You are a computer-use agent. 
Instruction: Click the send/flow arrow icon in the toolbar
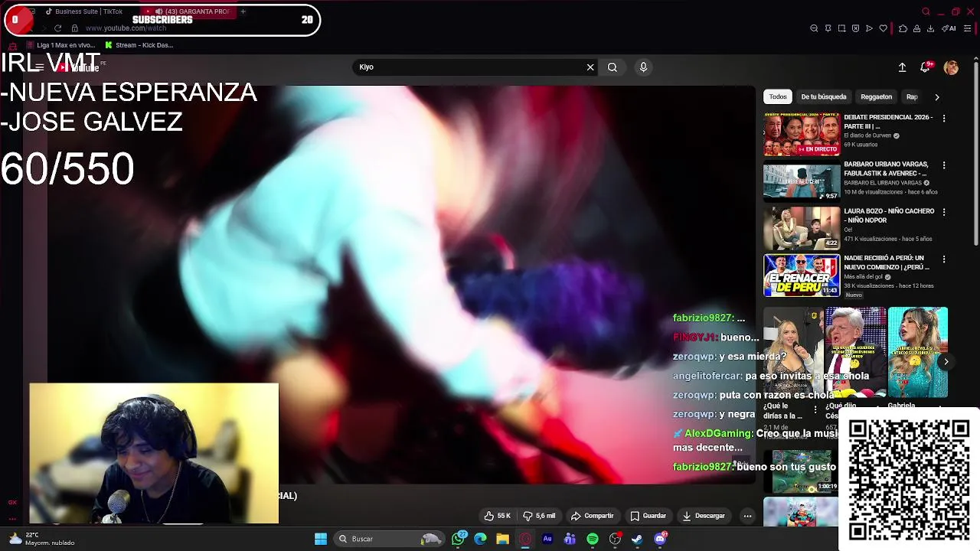(869, 28)
